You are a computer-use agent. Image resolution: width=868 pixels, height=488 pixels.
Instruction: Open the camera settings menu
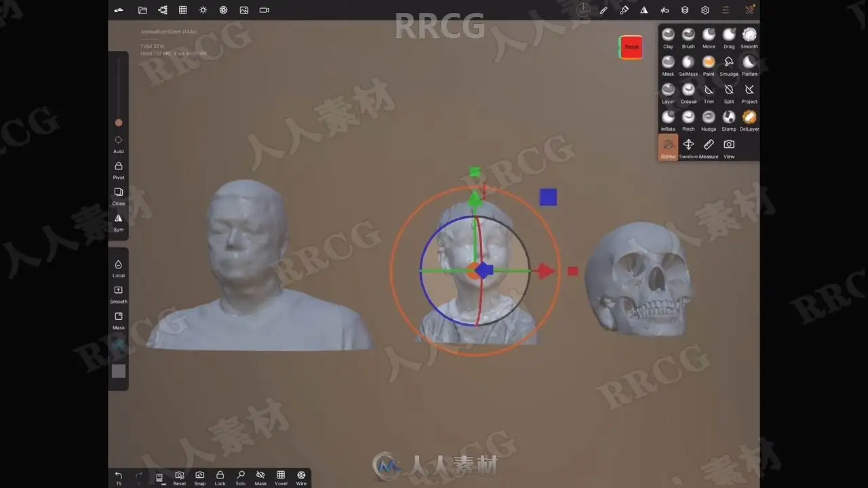pyautogui.click(x=264, y=10)
